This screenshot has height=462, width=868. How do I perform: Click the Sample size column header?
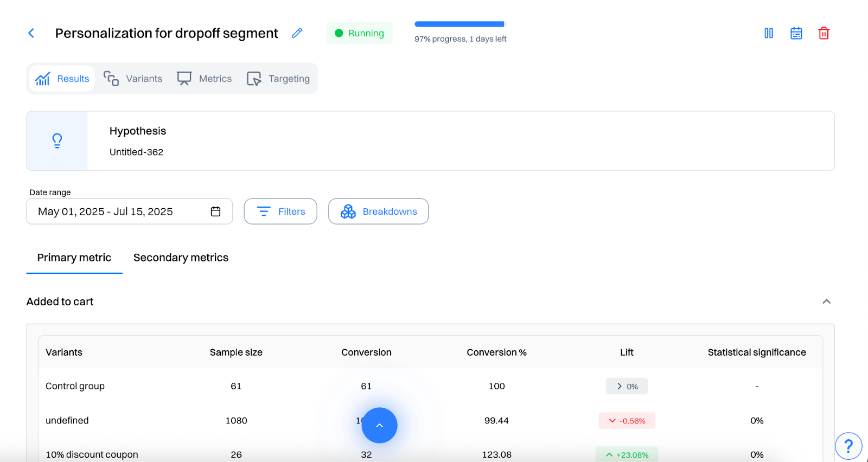pyautogui.click(x=236, y=352)
